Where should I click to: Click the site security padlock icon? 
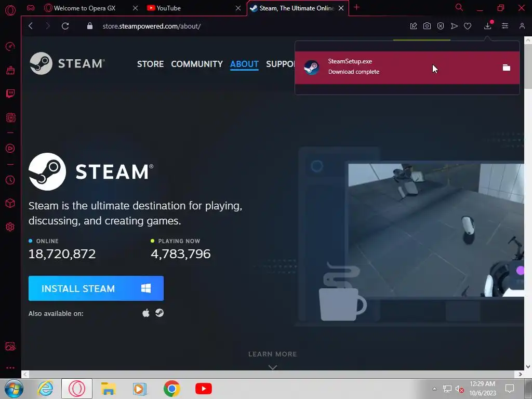pyautogui.click(x=90, y=26)
